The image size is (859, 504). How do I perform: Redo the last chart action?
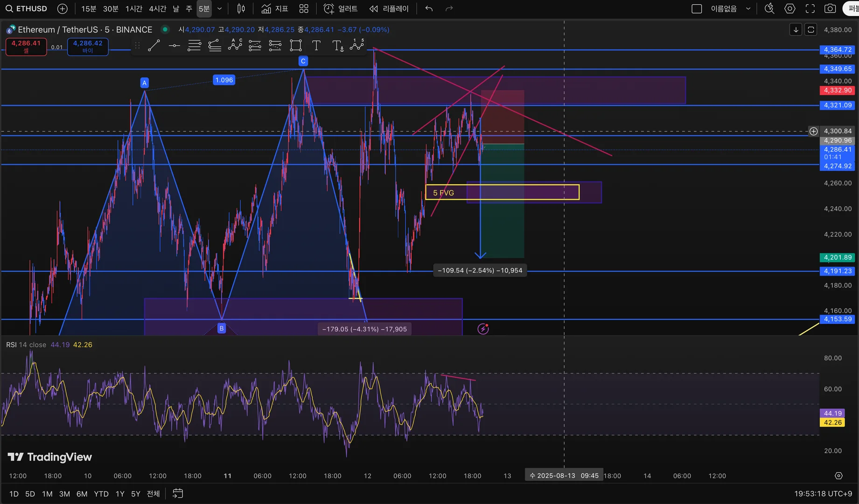point(449,8)
